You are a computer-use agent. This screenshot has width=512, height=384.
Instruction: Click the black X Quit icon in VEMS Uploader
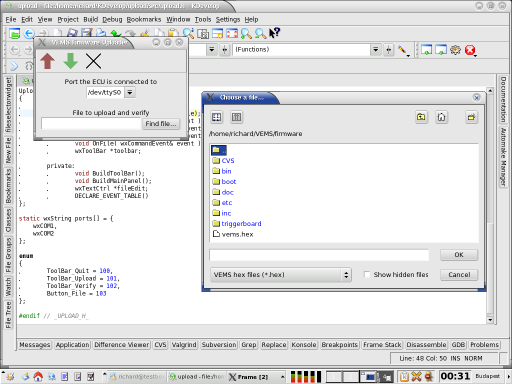(x=93, y=61)
